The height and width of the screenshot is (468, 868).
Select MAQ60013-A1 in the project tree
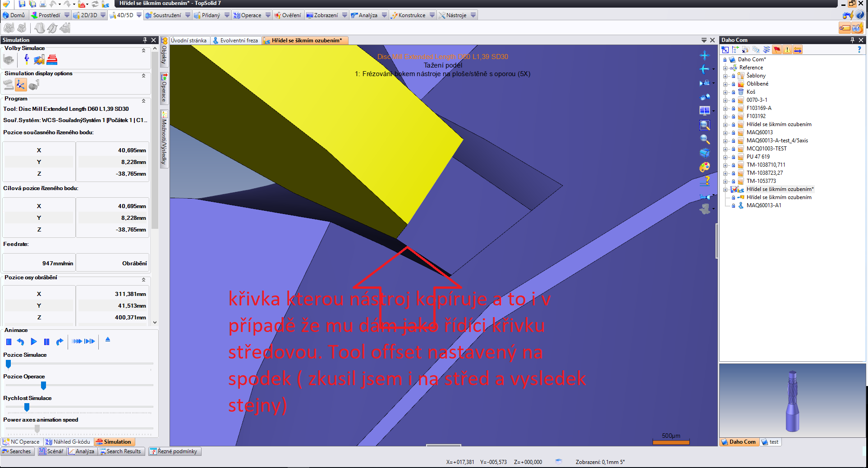pyautogui.click(x=763, y=205)
